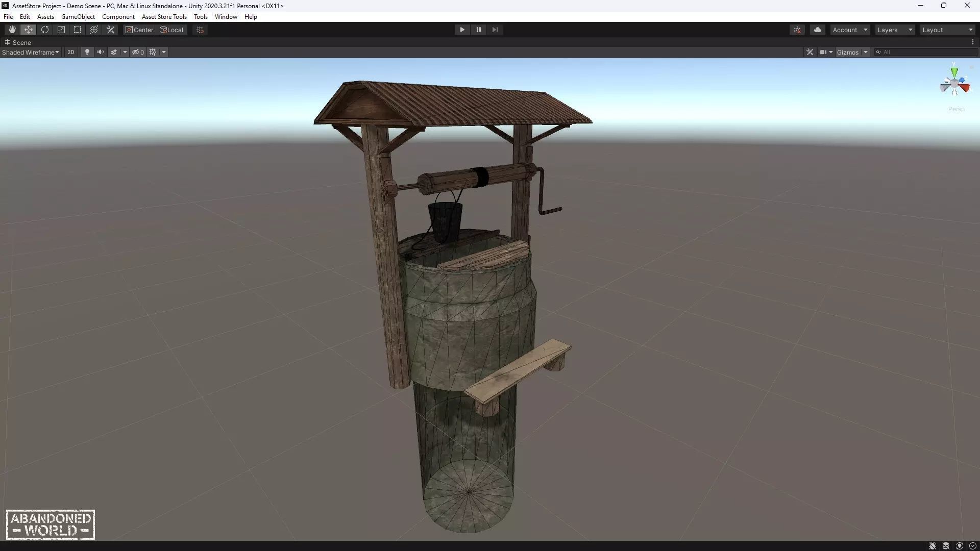This screenshot has width=980, height=551.
Task: Open Shaded Wireframe draw mode dropdown
Action: point(31,52)
